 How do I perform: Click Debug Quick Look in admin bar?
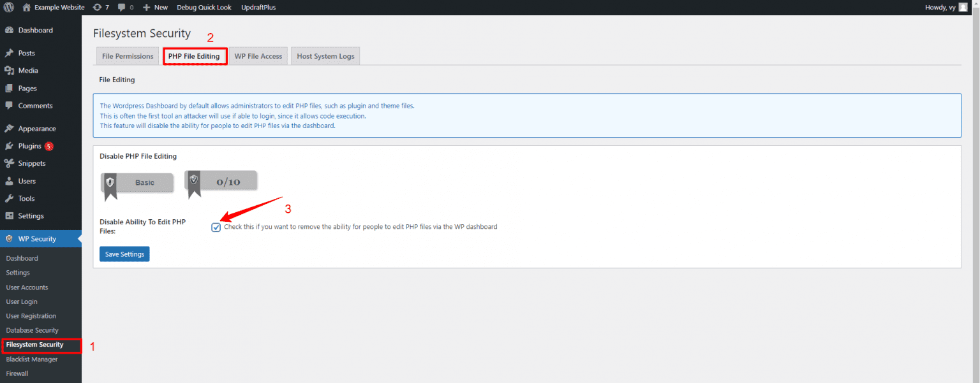(204, 8)
